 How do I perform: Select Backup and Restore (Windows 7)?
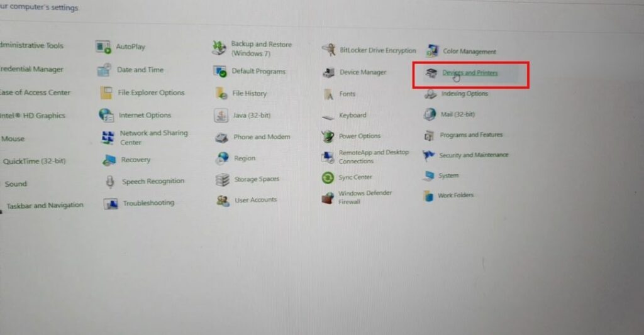pyautogui.click(x=261, y=48)
